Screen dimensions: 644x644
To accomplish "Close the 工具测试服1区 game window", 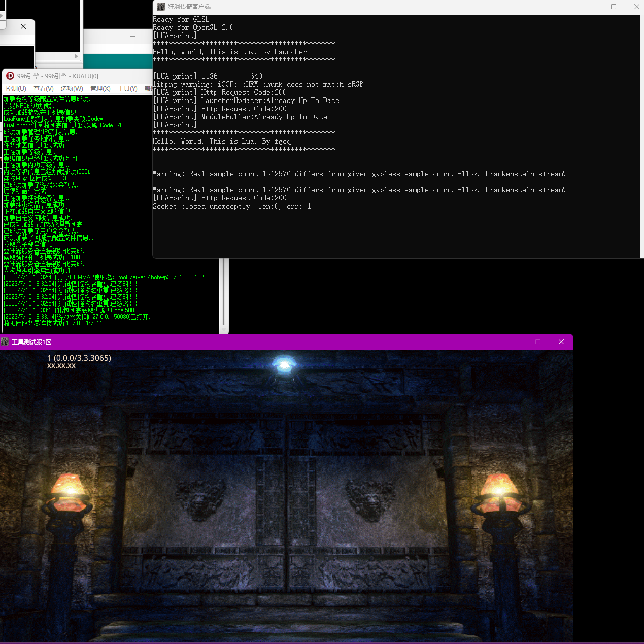I will 561,342.
